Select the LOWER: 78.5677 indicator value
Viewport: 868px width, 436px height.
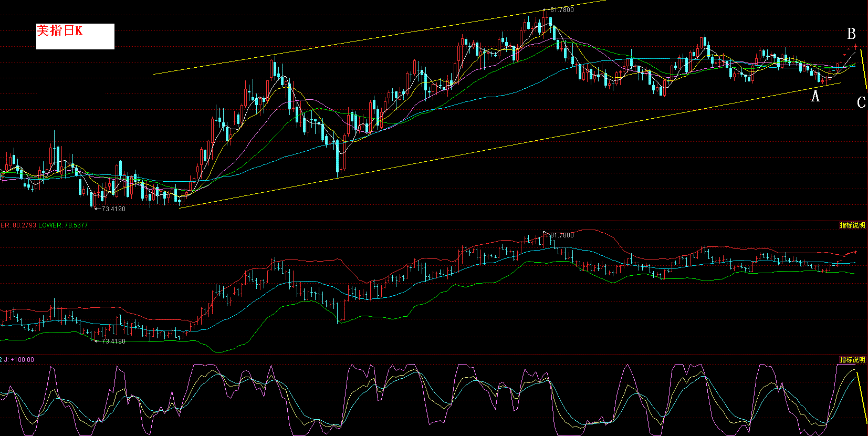click(63, 225)
